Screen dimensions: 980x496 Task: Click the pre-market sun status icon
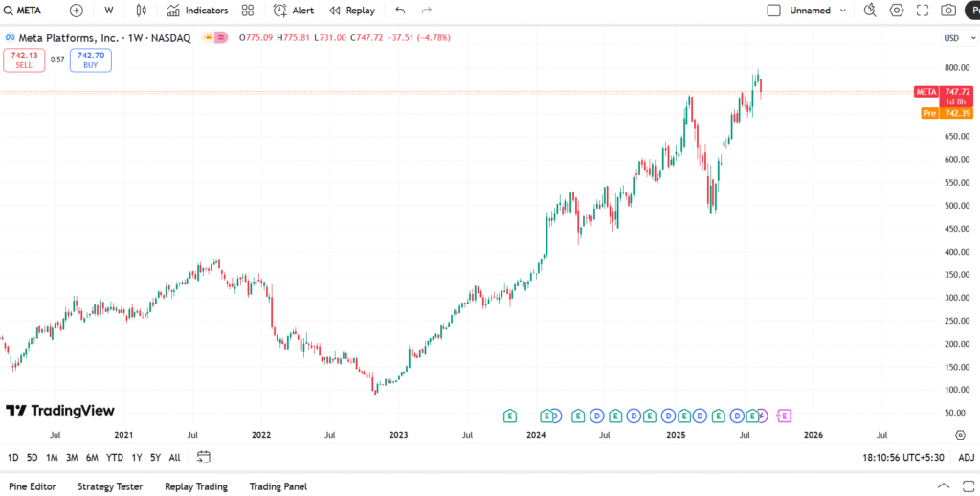pos(208,37)
